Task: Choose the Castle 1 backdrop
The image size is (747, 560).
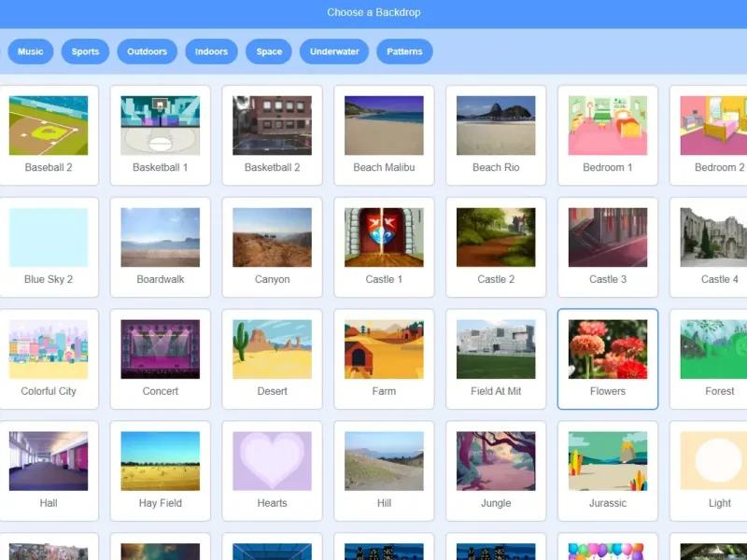Action: (x=384, y=247)
